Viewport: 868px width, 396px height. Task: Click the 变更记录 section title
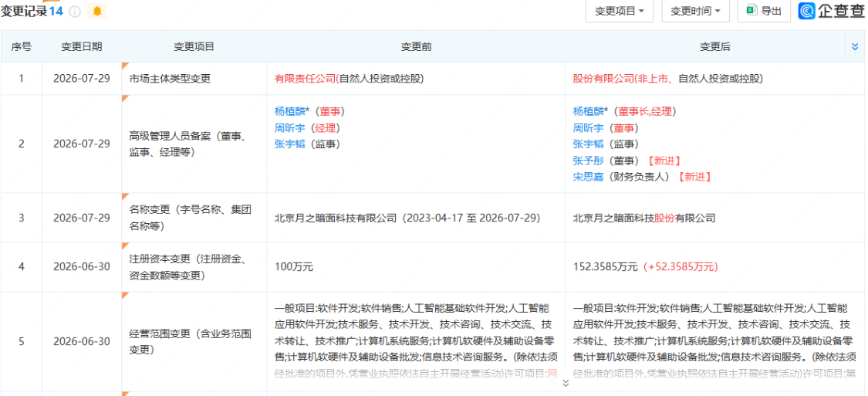[24, 11]
